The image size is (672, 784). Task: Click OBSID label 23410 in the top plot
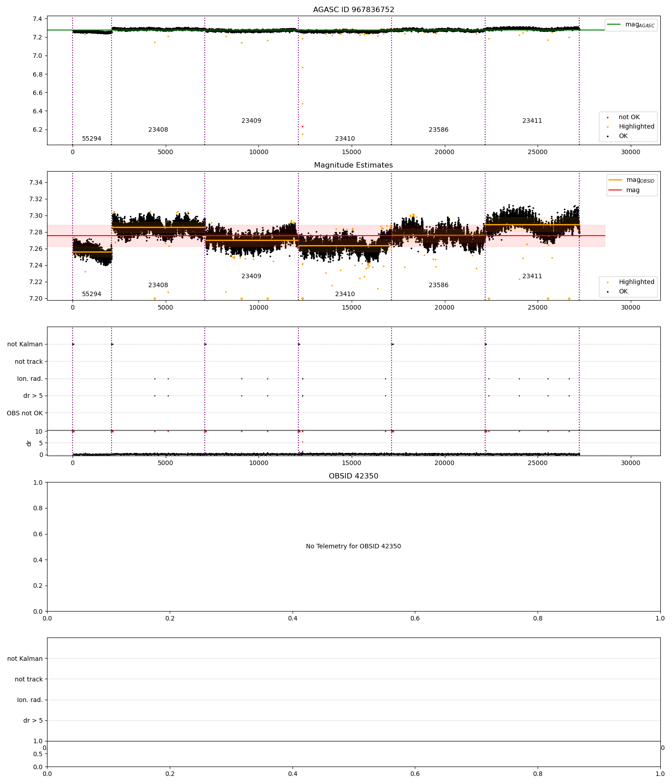click(345, 139)
